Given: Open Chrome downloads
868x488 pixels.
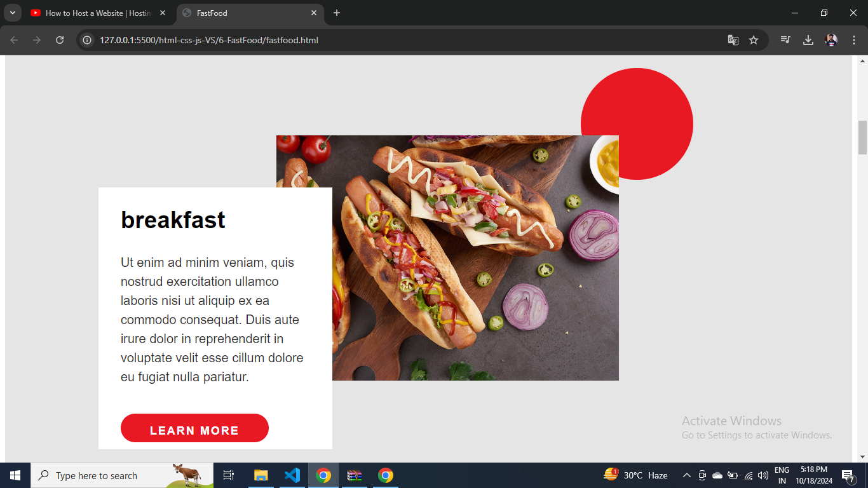Looking at the screenshot, I should (x=808, y=40).
